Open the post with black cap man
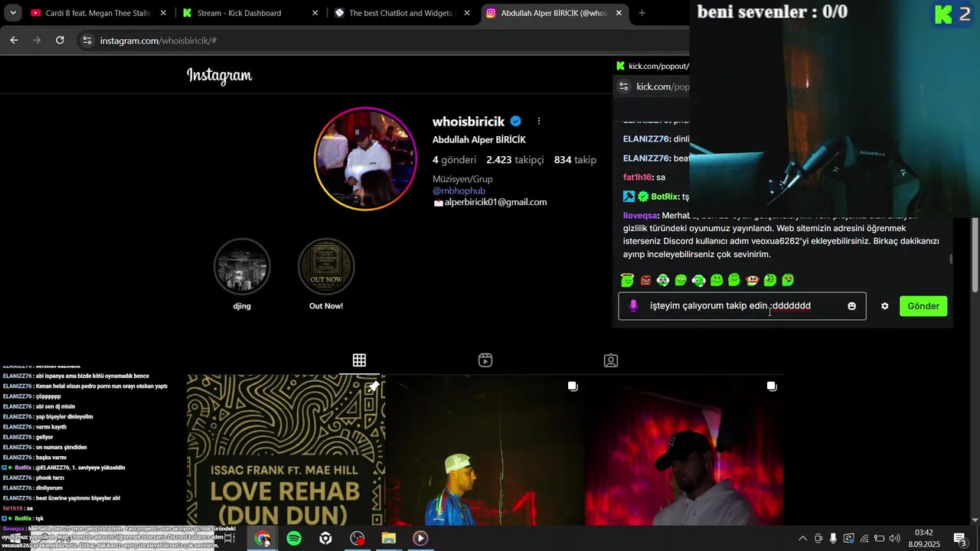 (x=684, y=450)
